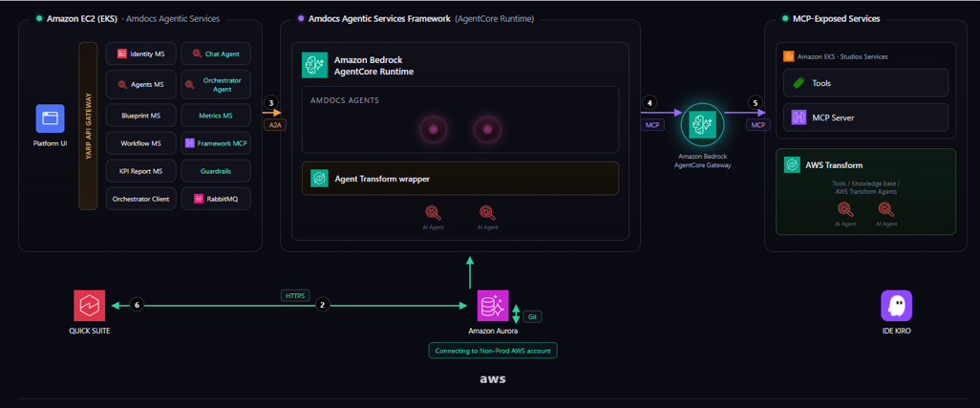Viewport: 980px width, 408px height.
Task: Click the Amdocs Agentic Services Framework title
Action: tap(379, 19)
